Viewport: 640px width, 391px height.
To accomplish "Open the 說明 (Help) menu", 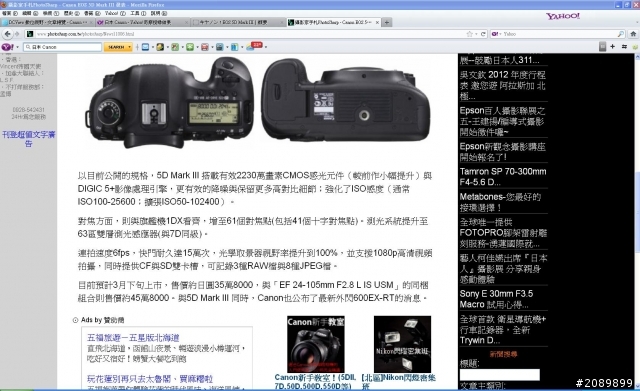I will click(159, 13).
